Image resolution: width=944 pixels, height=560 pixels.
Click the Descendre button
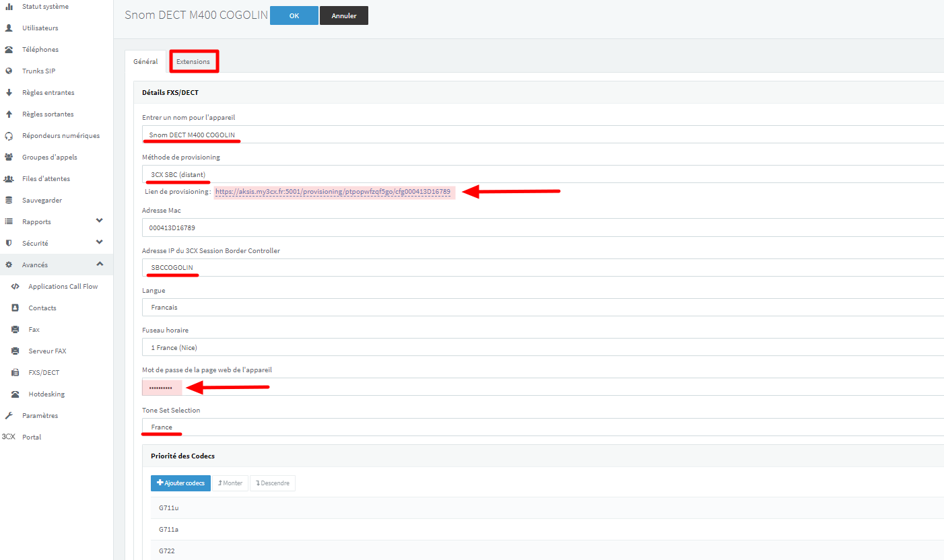(x=273, y=483)
